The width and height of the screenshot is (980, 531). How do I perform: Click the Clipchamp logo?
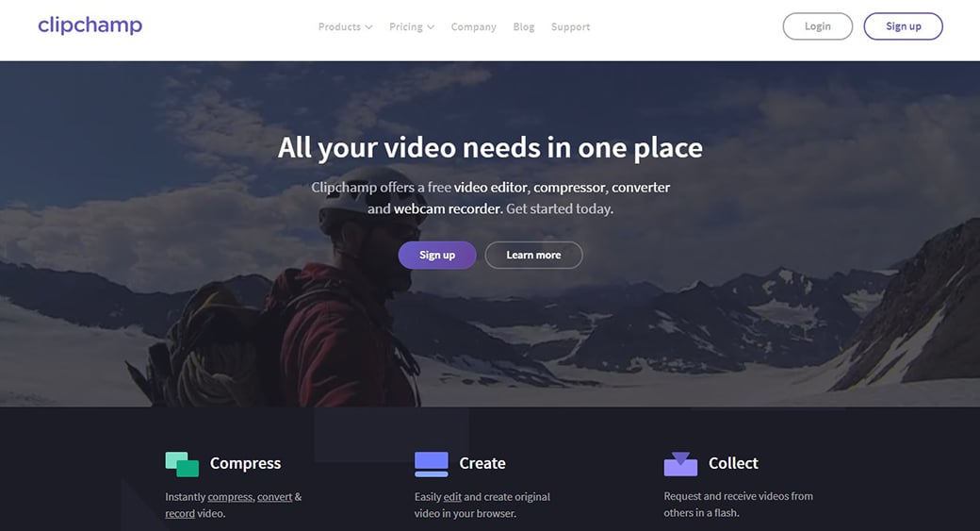[90, 25]
